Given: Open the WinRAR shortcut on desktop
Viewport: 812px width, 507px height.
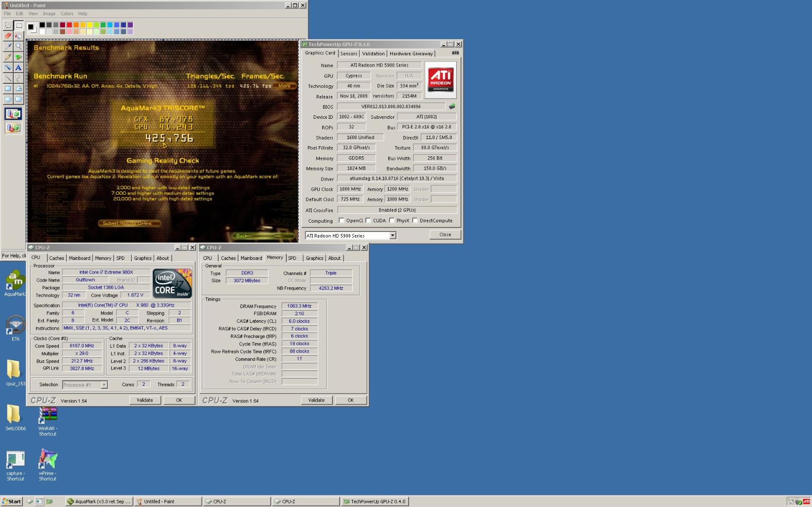Looking at the screenshot, I should click(48, 420).
